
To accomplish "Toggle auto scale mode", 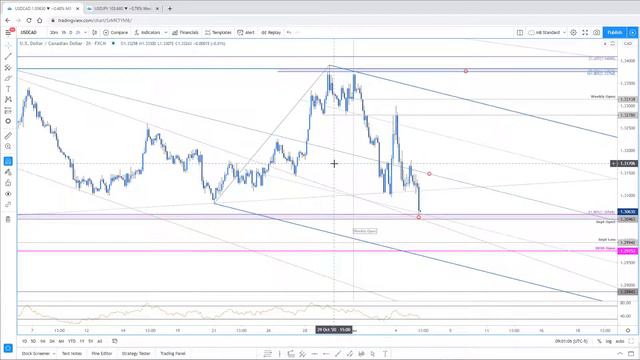I will [620, 341].
